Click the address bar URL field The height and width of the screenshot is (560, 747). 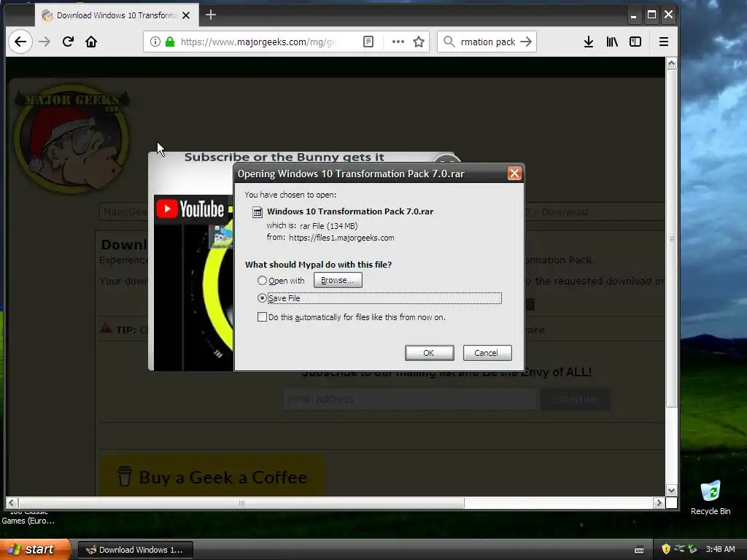(x=259, y=42)
